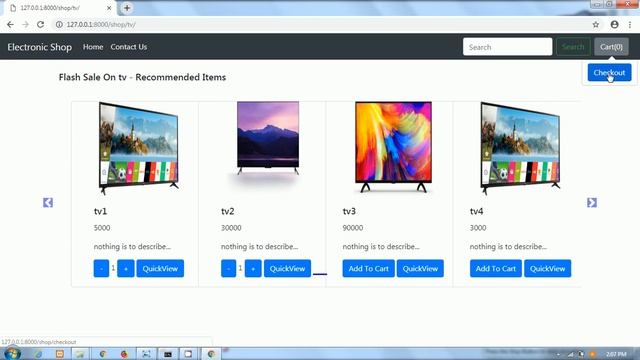Viewport: 640px width, 360px height.
Task: Open the Contact Us nav link
Action: click(129, 47)
